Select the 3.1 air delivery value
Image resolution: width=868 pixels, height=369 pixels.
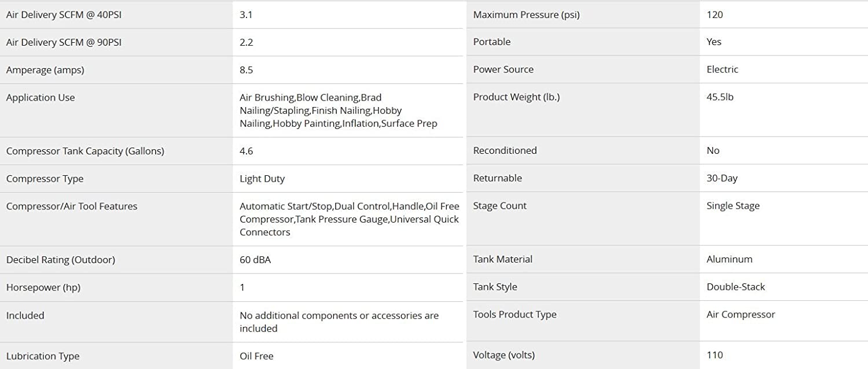pyautogui.click(x=246, y=15)
